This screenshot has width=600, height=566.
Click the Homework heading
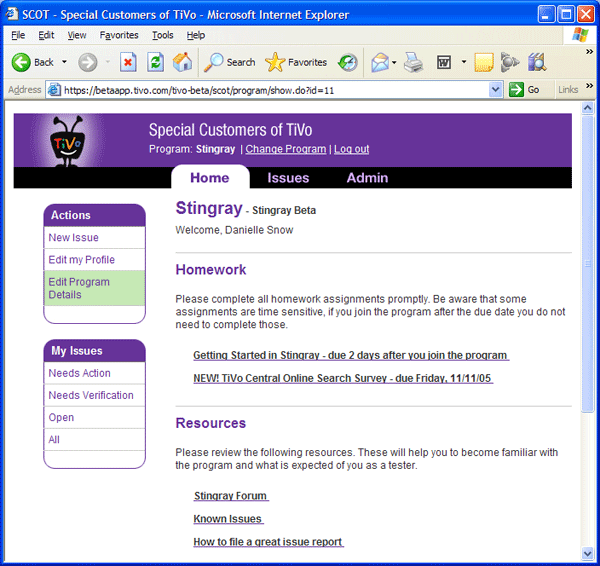[211, 269]
